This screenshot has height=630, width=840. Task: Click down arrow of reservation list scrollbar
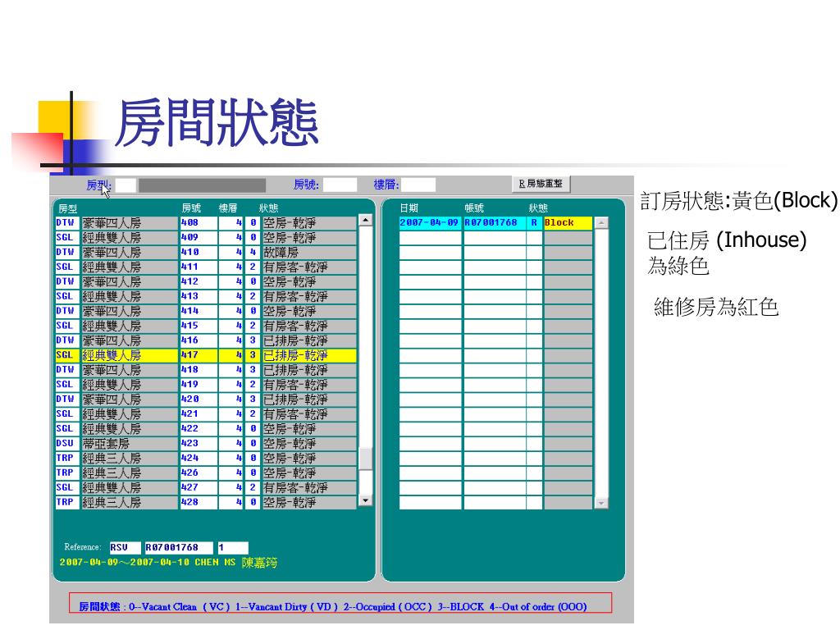(x=601, y=503)
